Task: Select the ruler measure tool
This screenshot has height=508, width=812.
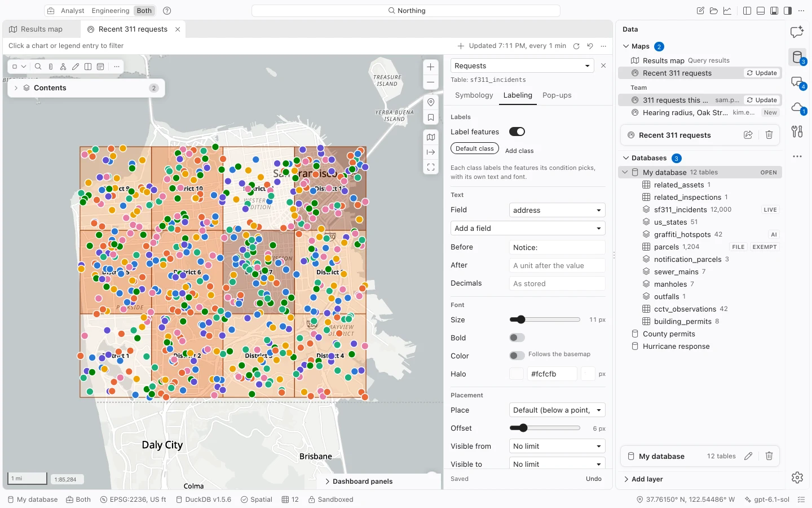Action: point(51,67)
